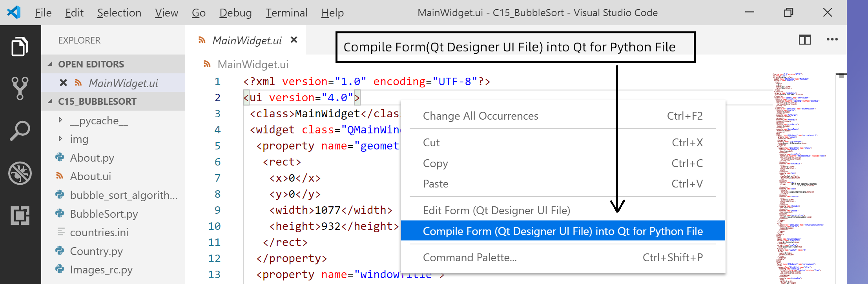Close the MainWidget.ui editor tab
Viewport: 868px width, 284px height.
click(294, 40)
